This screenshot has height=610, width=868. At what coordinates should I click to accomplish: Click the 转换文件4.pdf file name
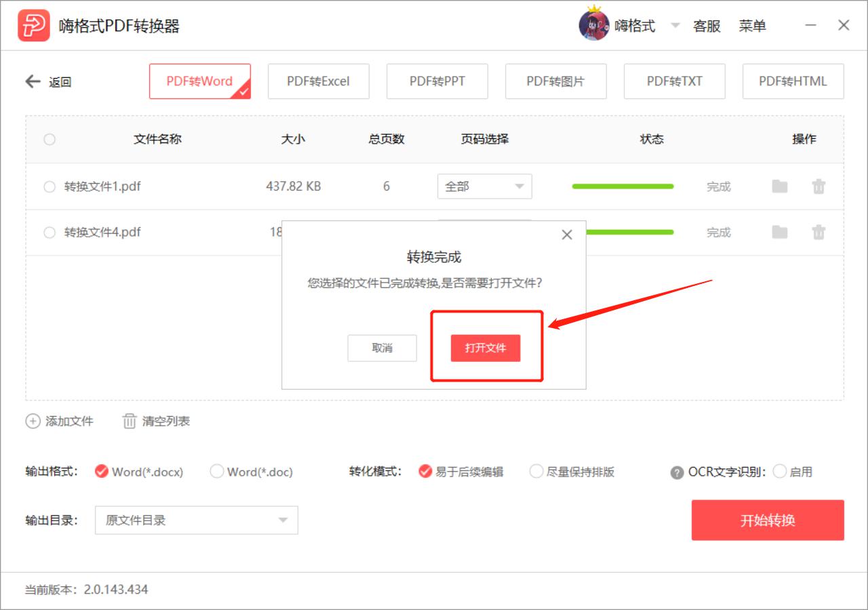(x=102, y=232)
